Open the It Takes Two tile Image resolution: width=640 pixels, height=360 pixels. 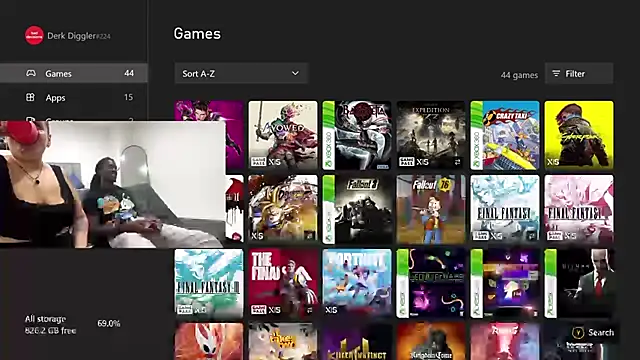(x=283, y=342)
